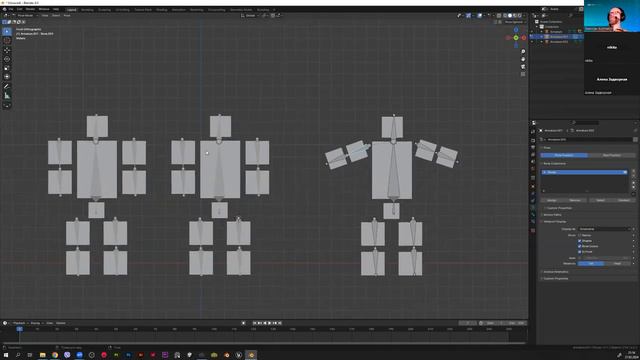Collapse the Pose panel
The height and width of the screenshot is (360, 640).
click(547, 148)
